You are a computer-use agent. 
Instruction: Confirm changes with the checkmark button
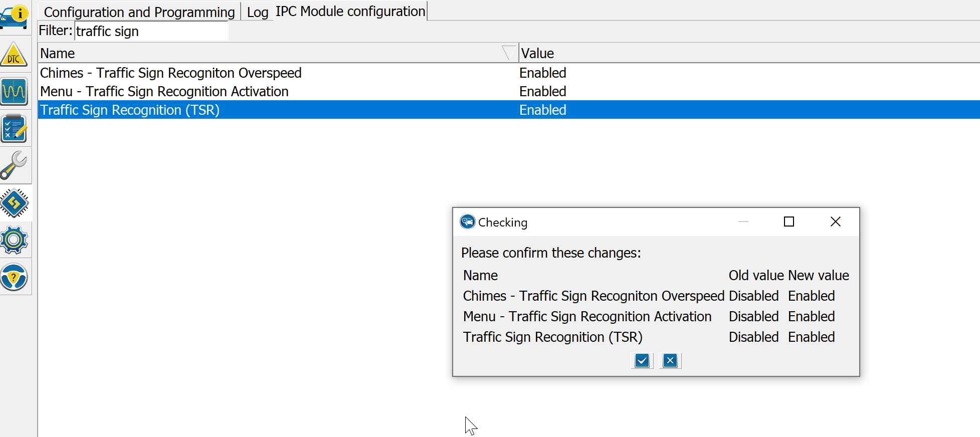[x=642, y=360]
